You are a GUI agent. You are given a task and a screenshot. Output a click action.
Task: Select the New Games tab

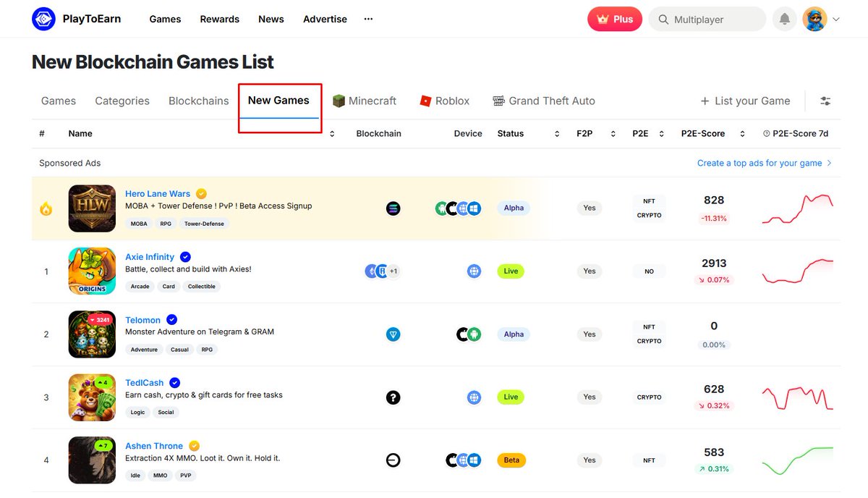pyautogui.click(x=278, y=101)
